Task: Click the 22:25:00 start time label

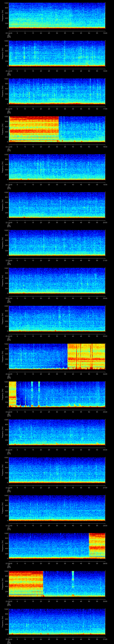Action: 9,450
